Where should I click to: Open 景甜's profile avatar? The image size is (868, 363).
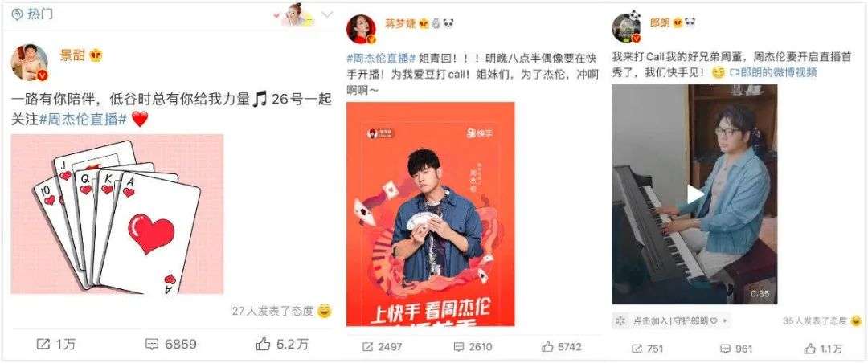[30, 63]
